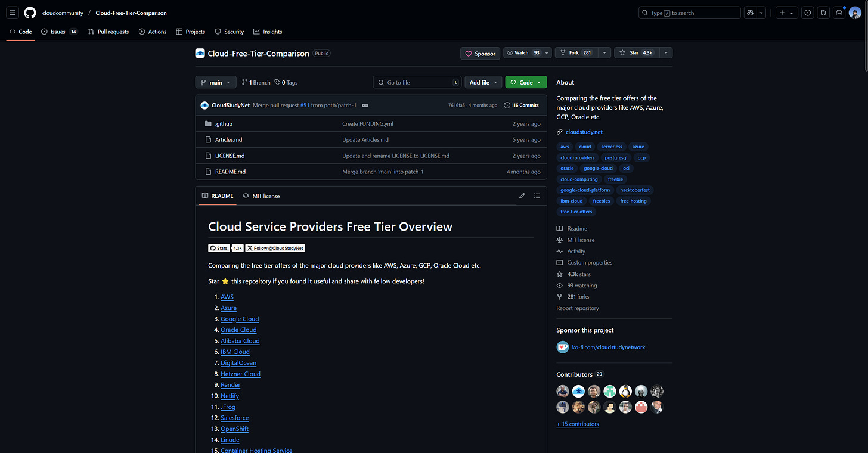Switch to the Projects tab
The width and height of the screenshot is (868, 453).
[191, 32]
